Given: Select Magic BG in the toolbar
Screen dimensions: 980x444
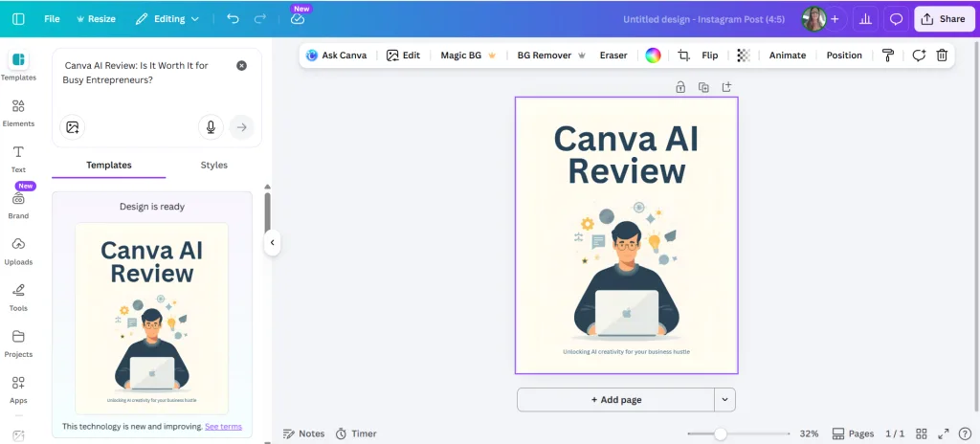Looking at the screenshot, I should [x=468, y=55].
